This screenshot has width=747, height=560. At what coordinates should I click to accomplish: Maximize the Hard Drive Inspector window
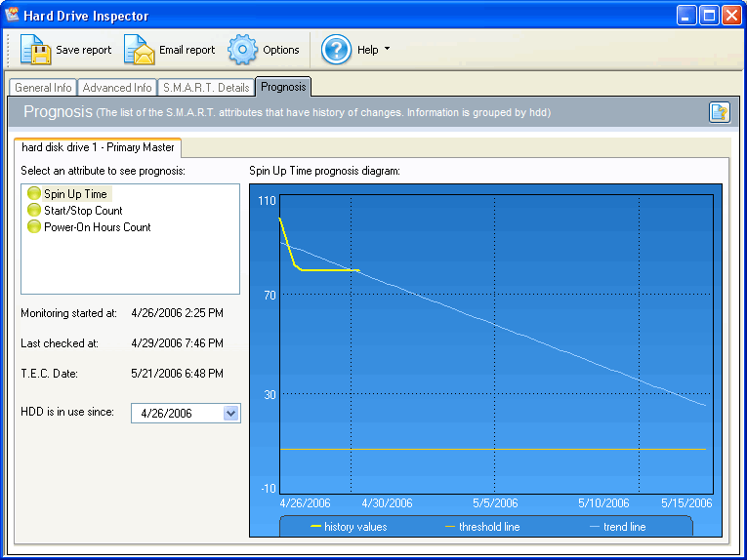pos(709,16)
